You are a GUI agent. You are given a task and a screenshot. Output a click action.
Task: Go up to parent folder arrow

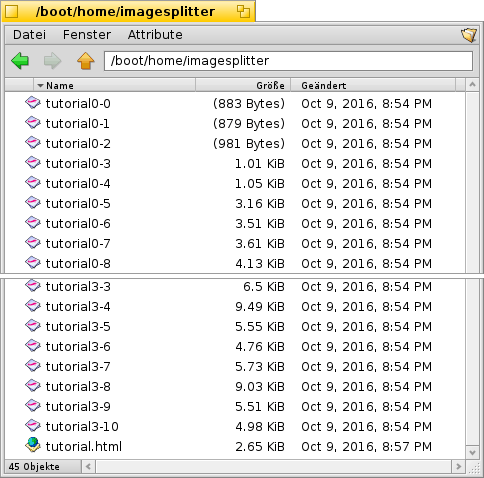[x=86, y=61]
